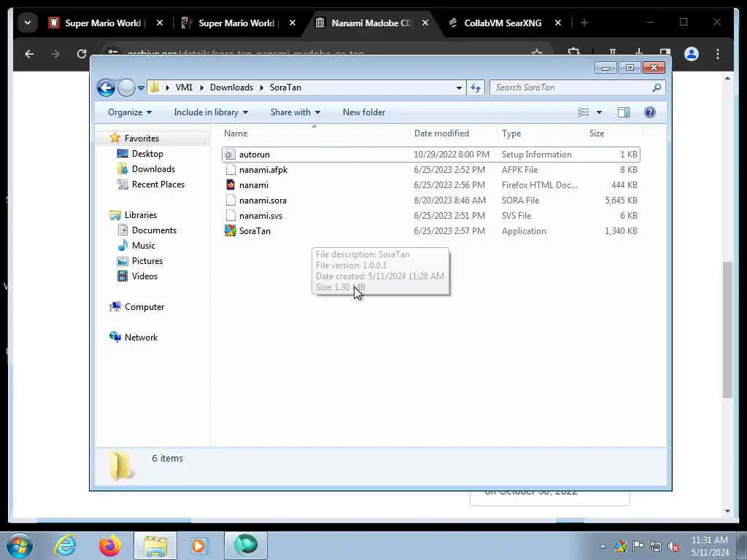Open the Music library
Image resolution: width=747 pixels, height=560 pixels.
(x=144, y=245)
